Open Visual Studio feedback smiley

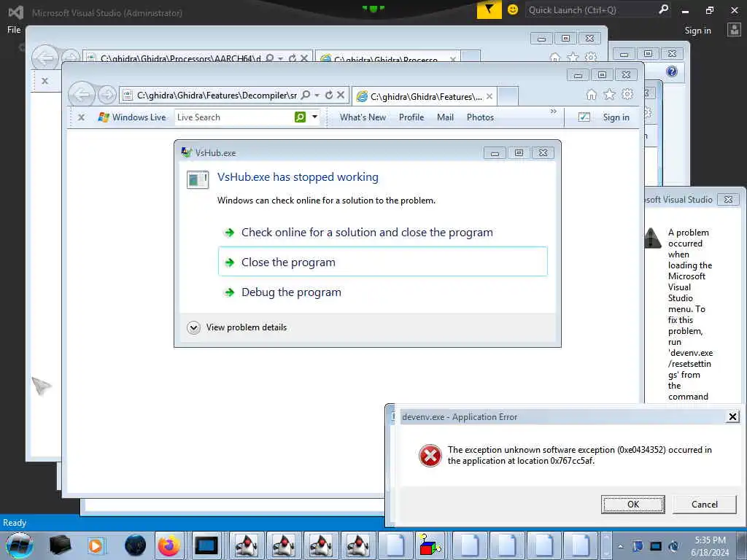513,9
